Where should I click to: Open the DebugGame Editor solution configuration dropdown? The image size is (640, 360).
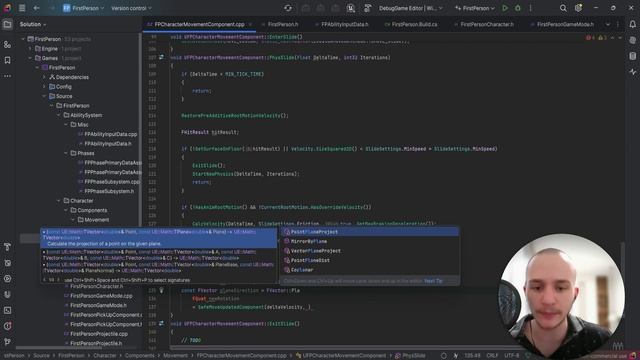410,8
